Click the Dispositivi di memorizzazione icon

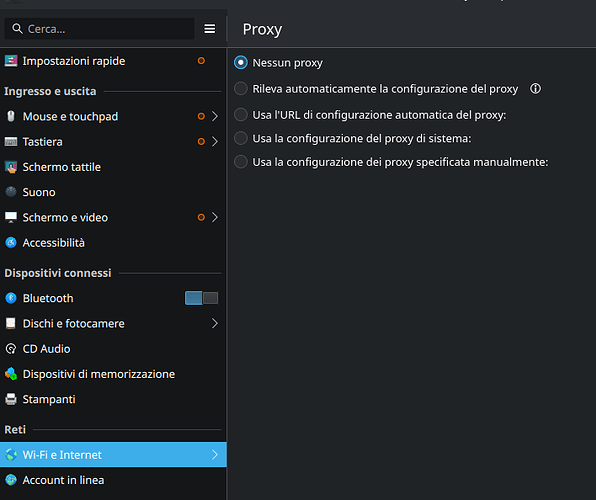[11, 374]
